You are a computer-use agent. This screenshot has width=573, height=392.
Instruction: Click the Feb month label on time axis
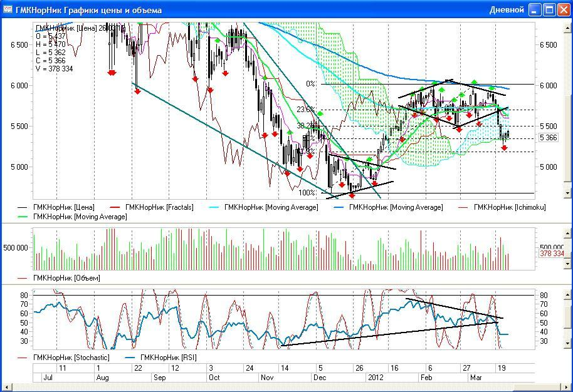tap(426, 378)
